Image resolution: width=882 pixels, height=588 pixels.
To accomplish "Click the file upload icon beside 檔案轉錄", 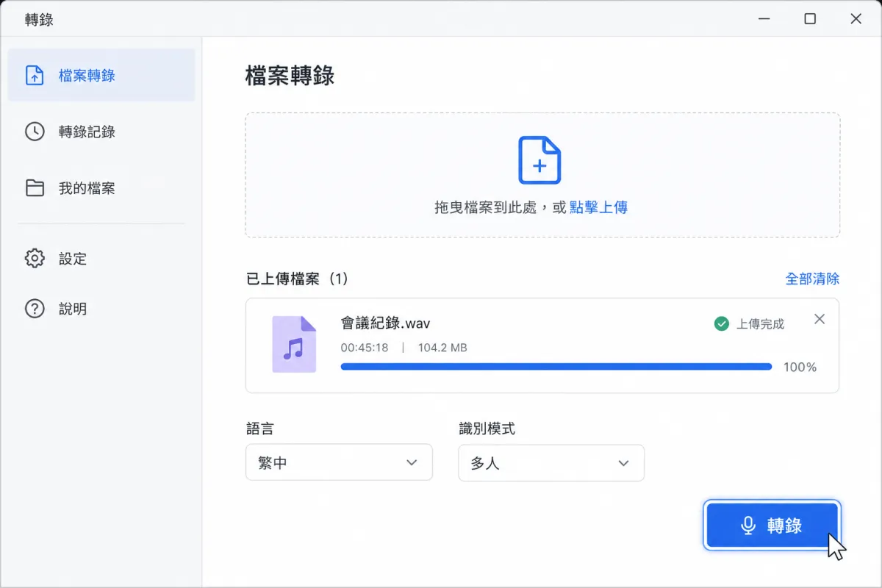I will 35,75.
